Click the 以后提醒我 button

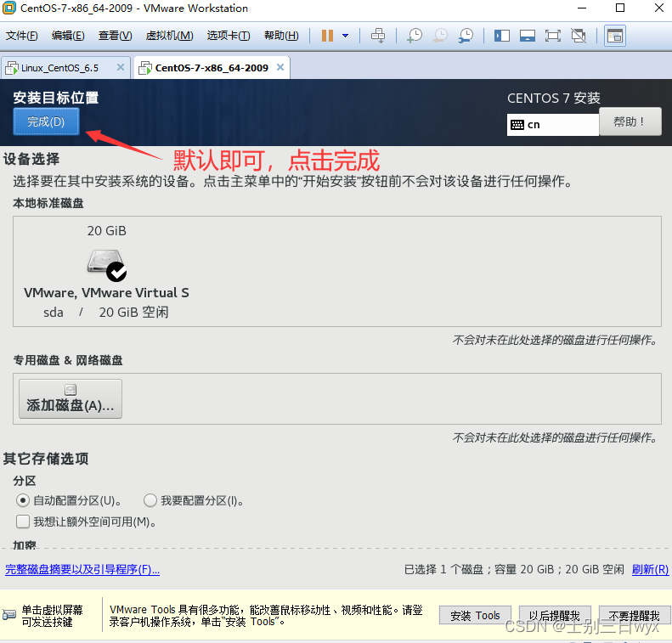pos(555,616)
